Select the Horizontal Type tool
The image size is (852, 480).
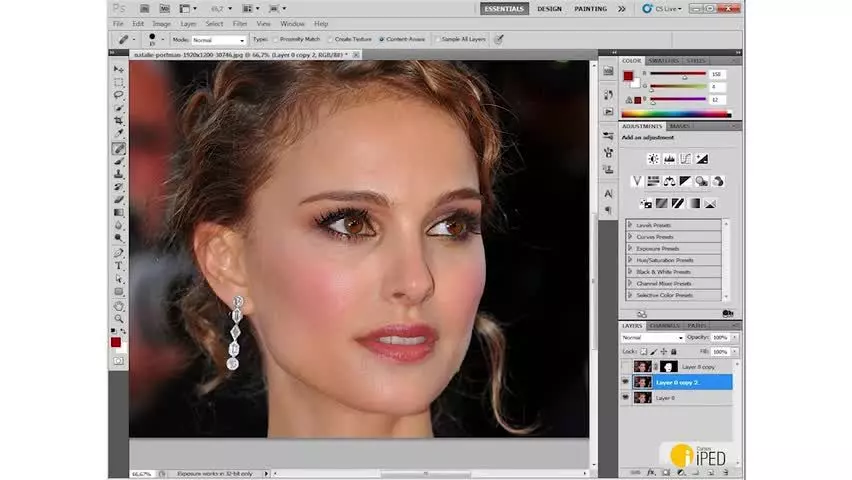click(118, 266)
